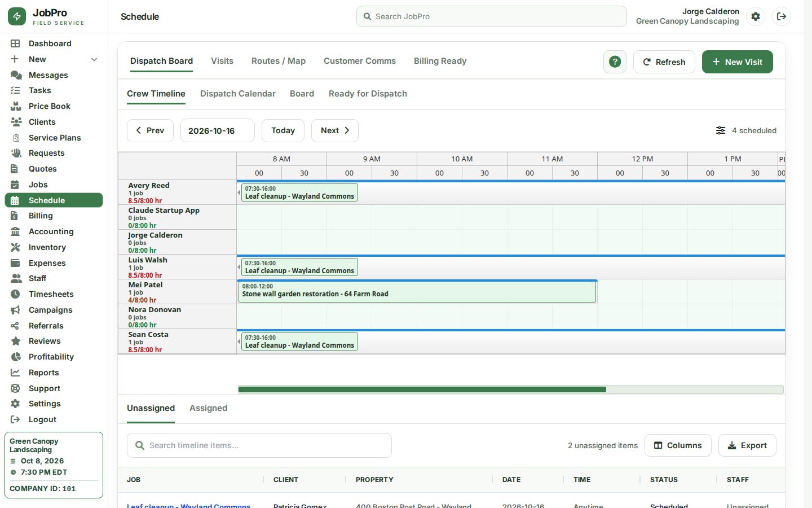
Task: Go to the previous day with Prev
Action: (150, 130)
